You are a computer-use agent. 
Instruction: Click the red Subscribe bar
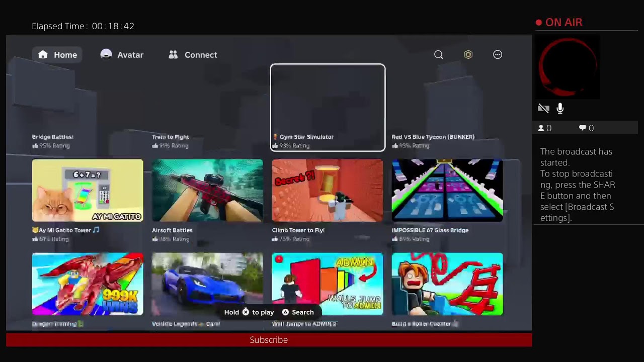click(x=269, y=340)
